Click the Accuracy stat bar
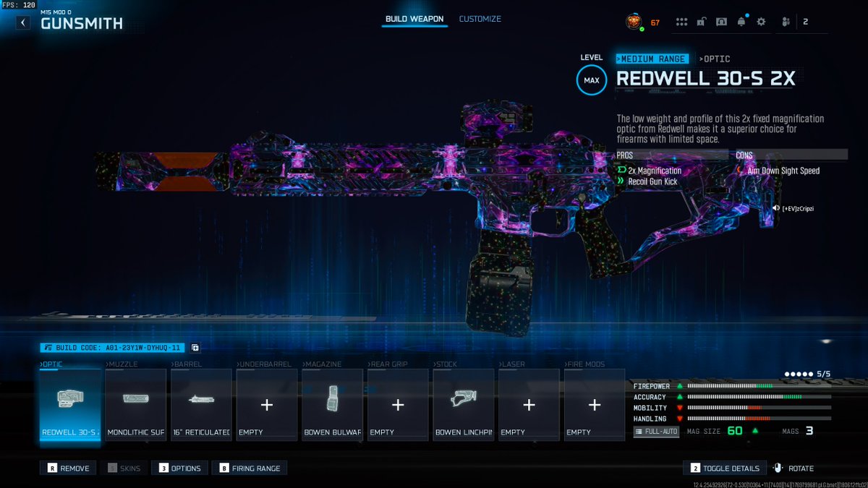 (x=759, y=397)
